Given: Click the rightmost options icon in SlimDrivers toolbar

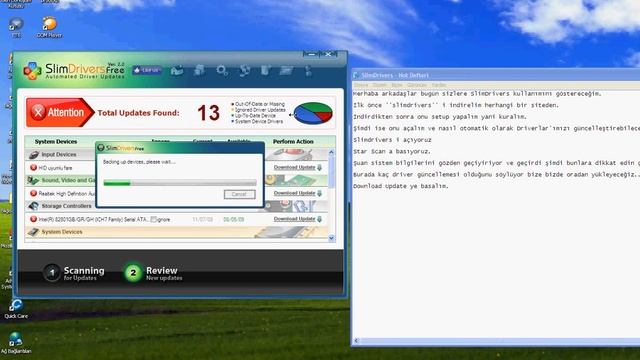Looking at the screenshot, I should pyautogui.click(x=308, y=71).
